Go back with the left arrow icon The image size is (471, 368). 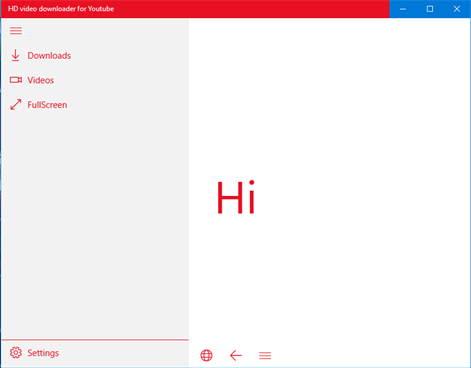(236, 355)
